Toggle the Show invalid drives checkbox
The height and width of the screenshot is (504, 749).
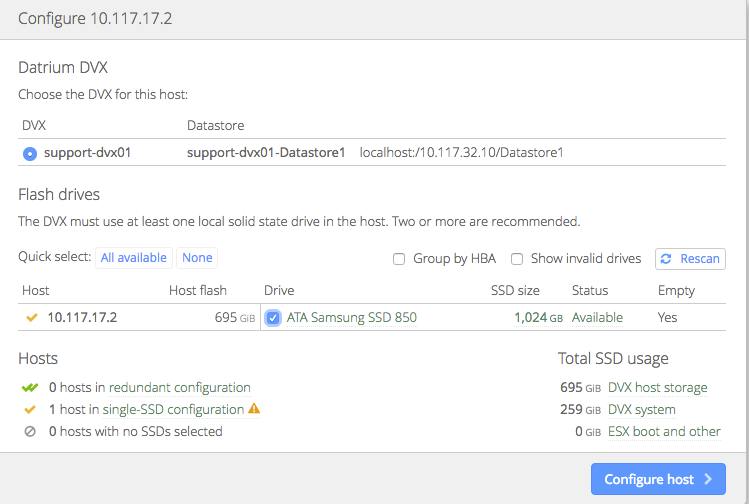(517, 258)
